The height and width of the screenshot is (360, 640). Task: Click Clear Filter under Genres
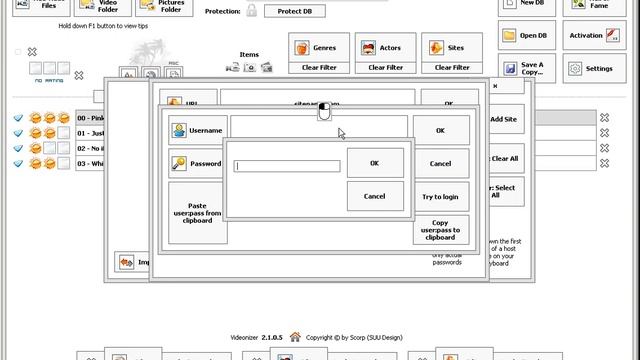[319, 68]
